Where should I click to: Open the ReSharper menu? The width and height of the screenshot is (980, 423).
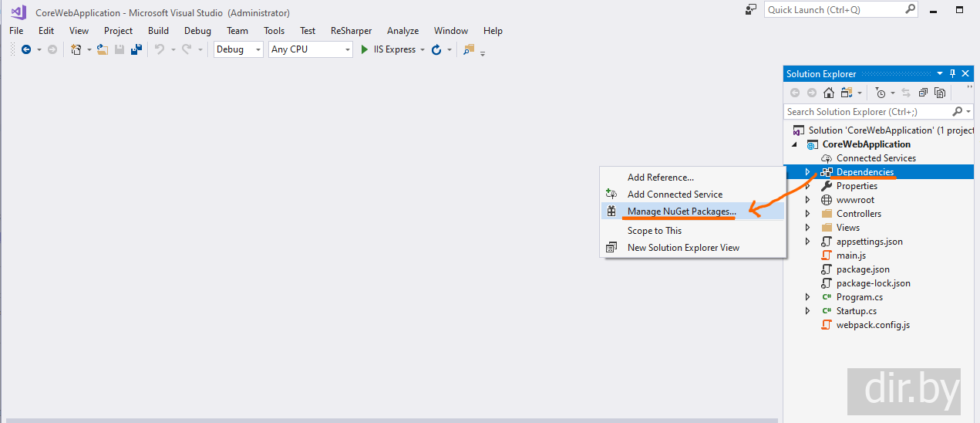[x=351, y=31]
